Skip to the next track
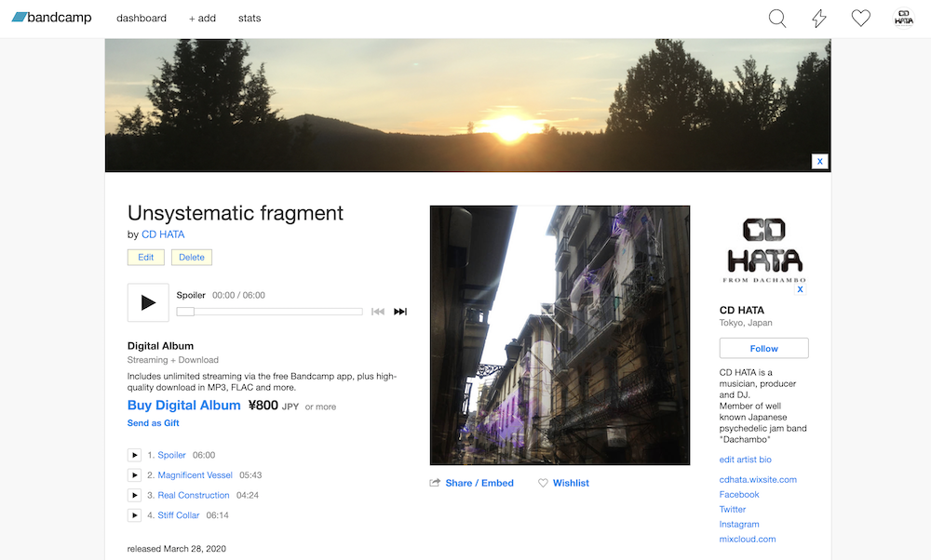The image size is (931, 560). (x=400, y=312)
